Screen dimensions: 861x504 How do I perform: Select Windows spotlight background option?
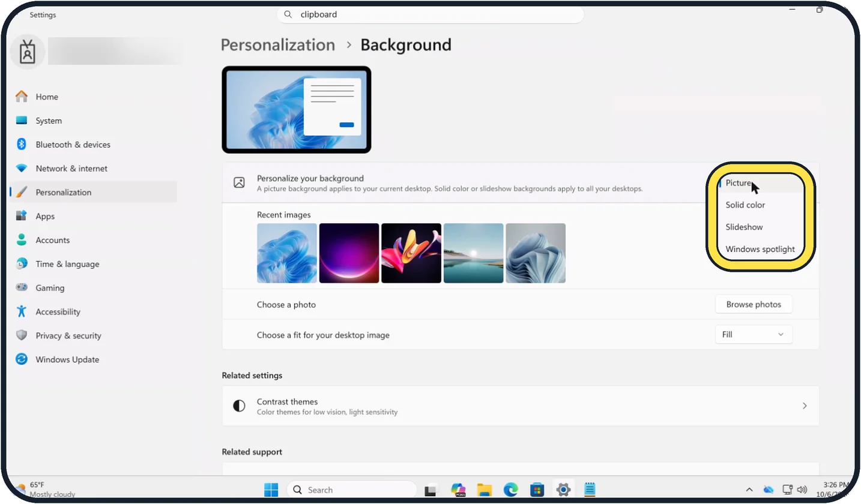coord(761,249)
